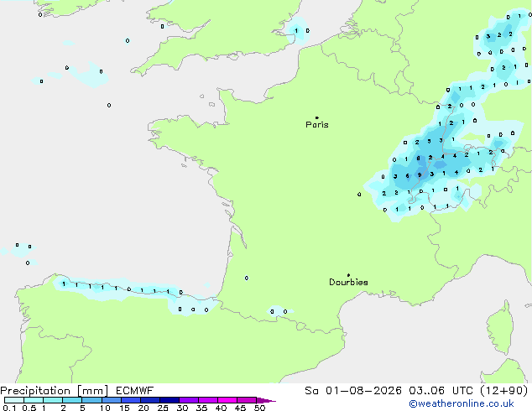Click the '9' precipitation value on the map
532x411 pixels.
[x=420, y=175]
